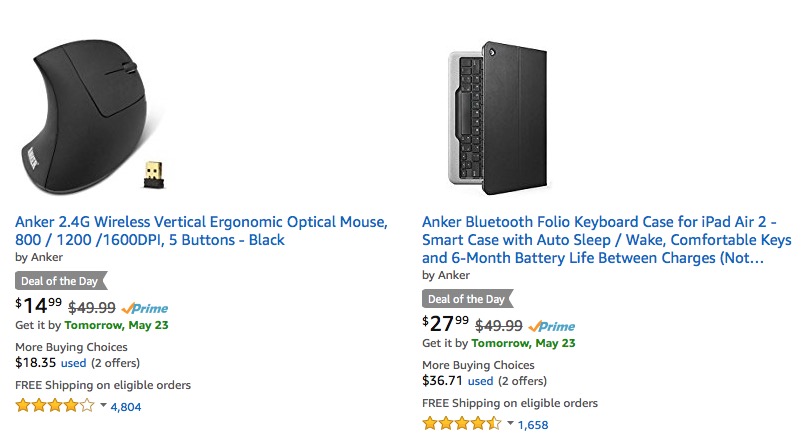The width and height of the screenshot is (801, 439).
Task: Click the Prime logo next to the $27.99 price
Action: tap(553, 326)
